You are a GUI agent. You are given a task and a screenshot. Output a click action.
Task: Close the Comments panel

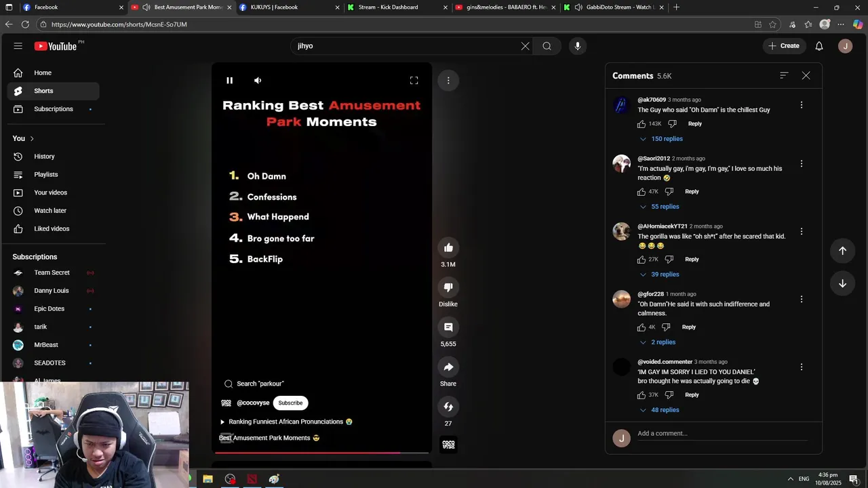point(806,76)
